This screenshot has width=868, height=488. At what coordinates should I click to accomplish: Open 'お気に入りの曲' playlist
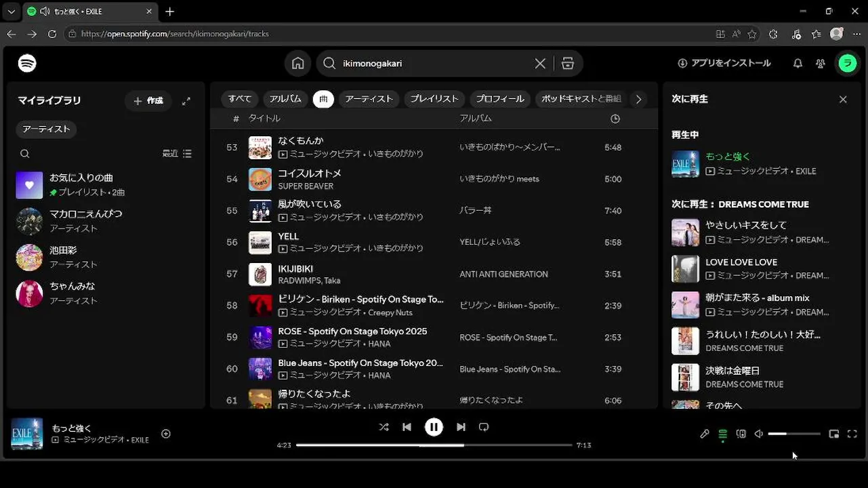pos(106,184)
